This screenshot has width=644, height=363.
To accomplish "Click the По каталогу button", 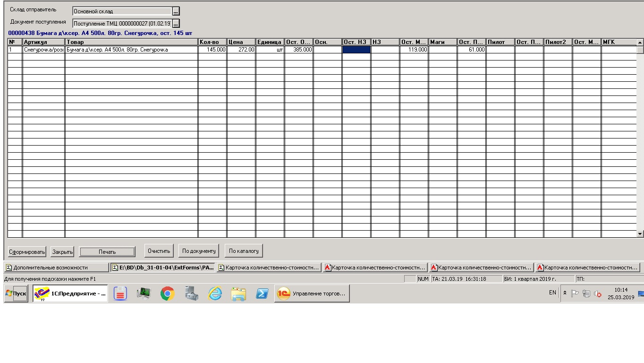I will coord(244,251).
